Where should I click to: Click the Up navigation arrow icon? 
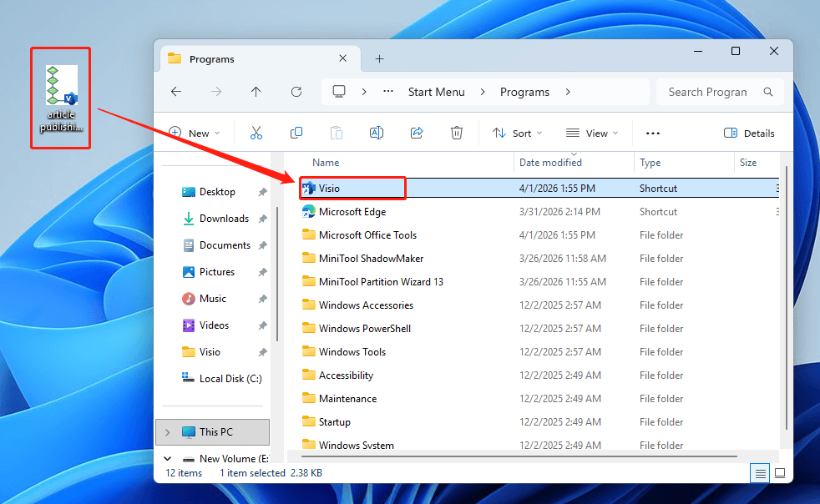pyautogui.click(x=256, y=92)
